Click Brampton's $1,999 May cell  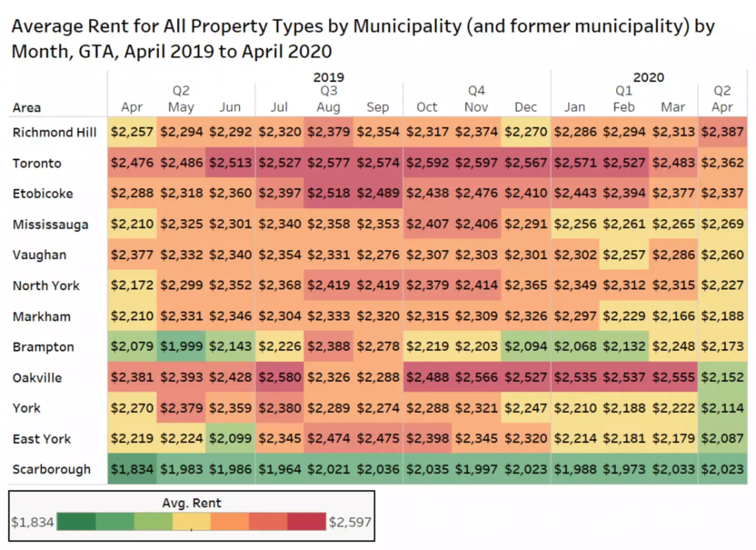coord(181,347)
